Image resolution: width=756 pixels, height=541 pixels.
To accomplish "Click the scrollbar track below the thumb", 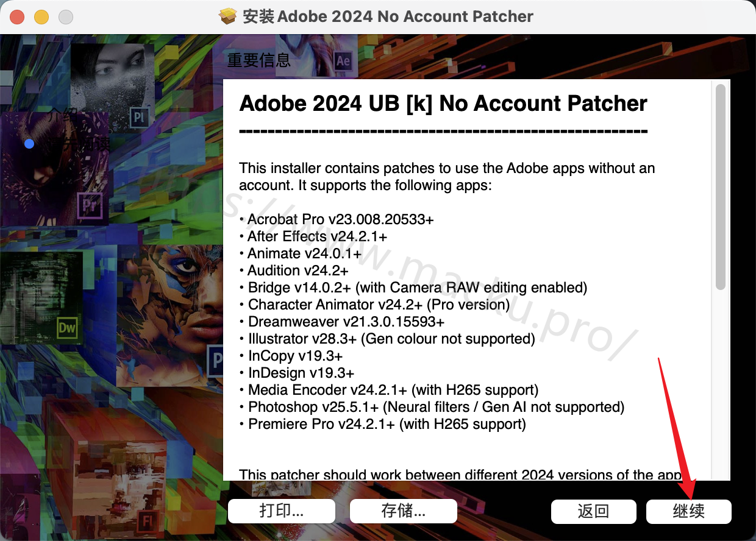I will [721, 384].
